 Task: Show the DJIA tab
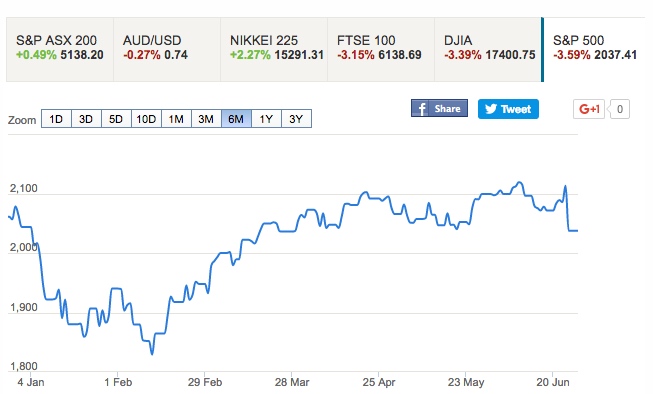tap(488, 50)
